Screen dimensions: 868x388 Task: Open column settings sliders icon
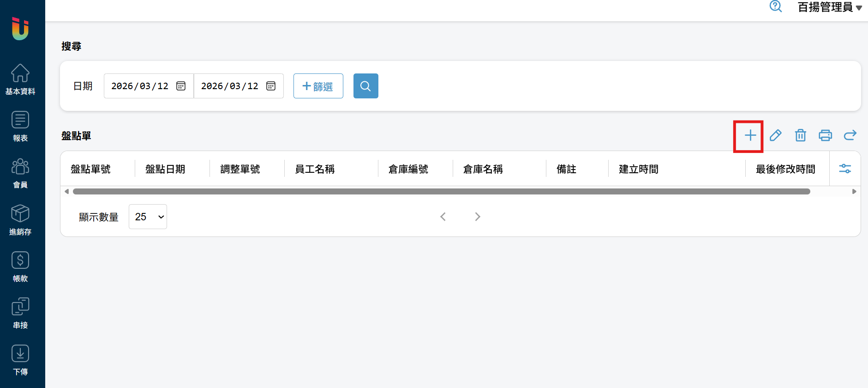[845, 169]
